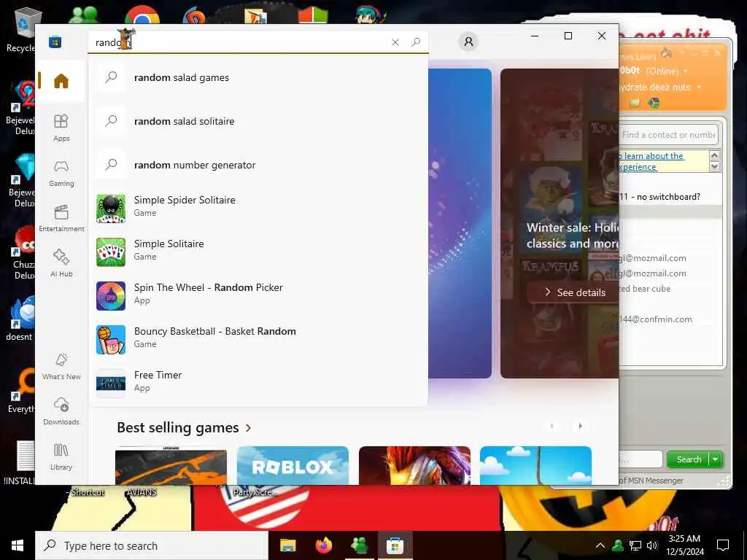Clear the search box text

(x=395, y=42)
